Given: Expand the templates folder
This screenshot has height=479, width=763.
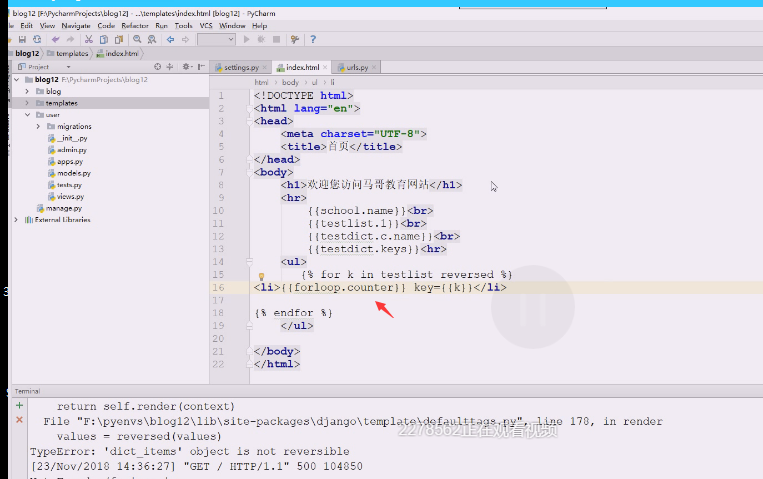Looking at the screenshot, I should (x=27, y=103).
